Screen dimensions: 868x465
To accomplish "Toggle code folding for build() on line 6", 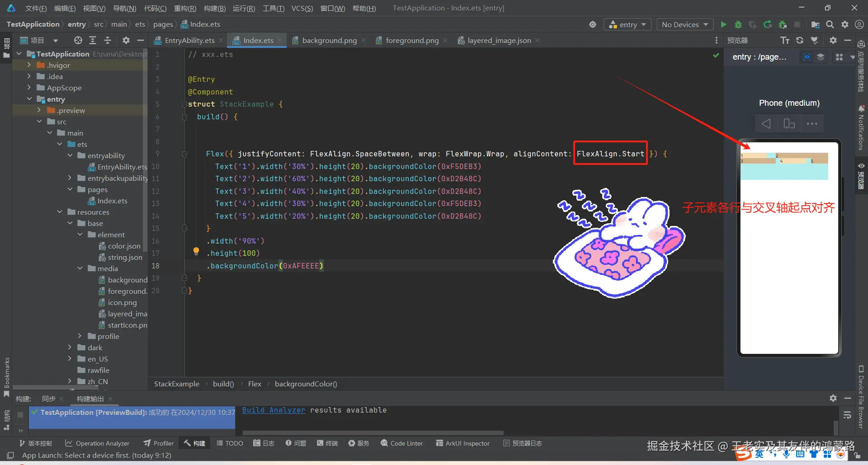I will pos(184,117).
